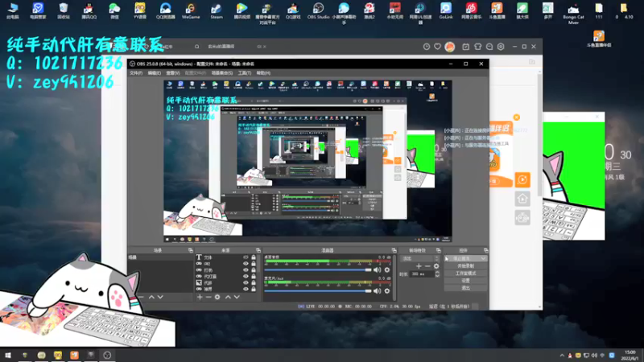Click the 退出 button in controls
644x362 pixels.
click(x=465, y=288)
